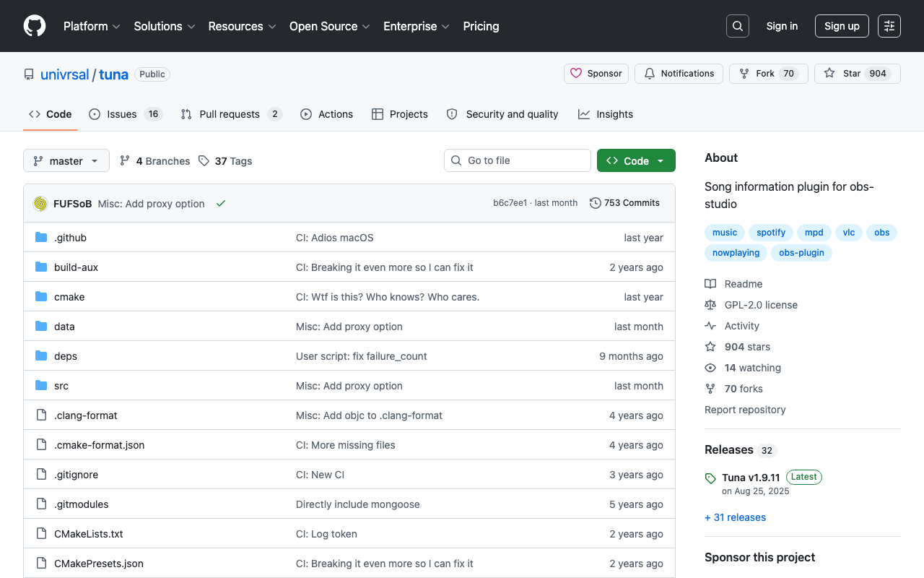The width and height of the screenshot is (924, 578).
Task: Click the Activity pulse icon
Action: pyautogui.click(x=710, y=326)
